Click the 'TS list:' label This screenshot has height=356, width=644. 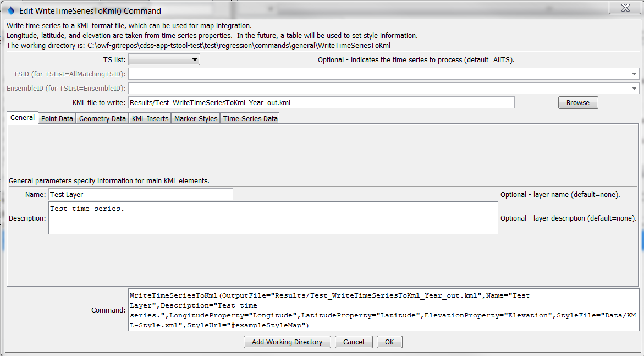114,60
